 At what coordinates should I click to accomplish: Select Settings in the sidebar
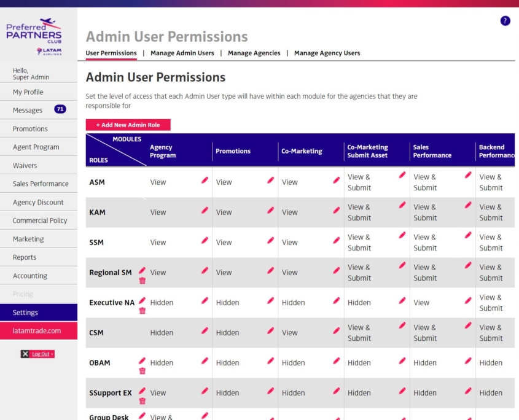pyautogui.click(x=39, y=313)
